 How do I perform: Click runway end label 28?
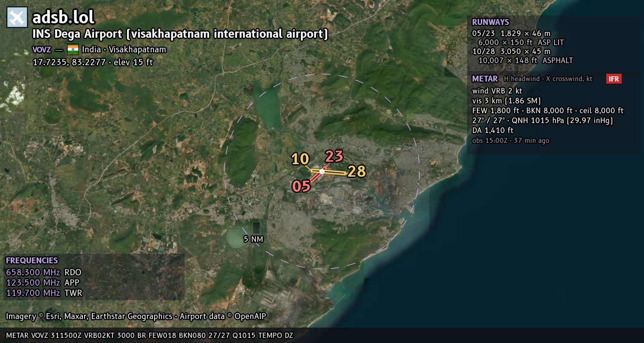(x=357, y=171)
